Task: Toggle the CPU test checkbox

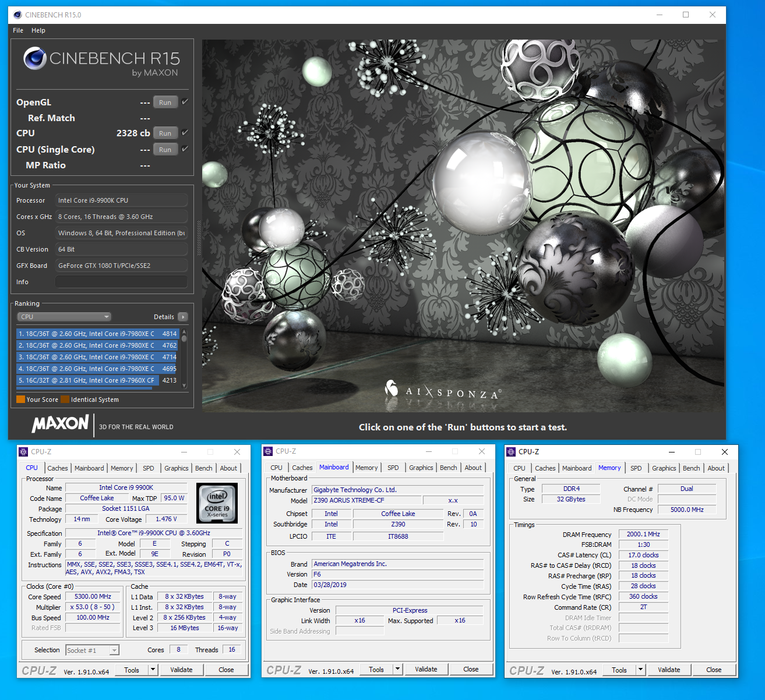Action: pos(185,133)
